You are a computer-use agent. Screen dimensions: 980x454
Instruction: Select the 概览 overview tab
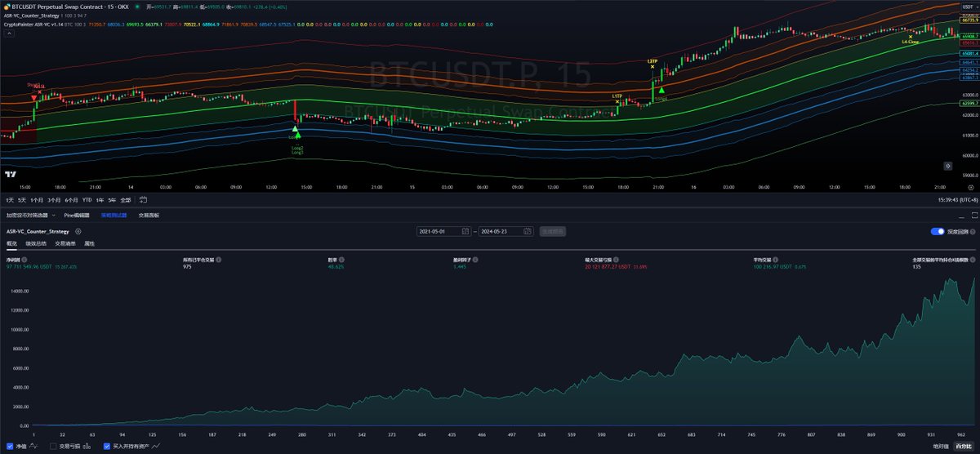pos(11,243)
